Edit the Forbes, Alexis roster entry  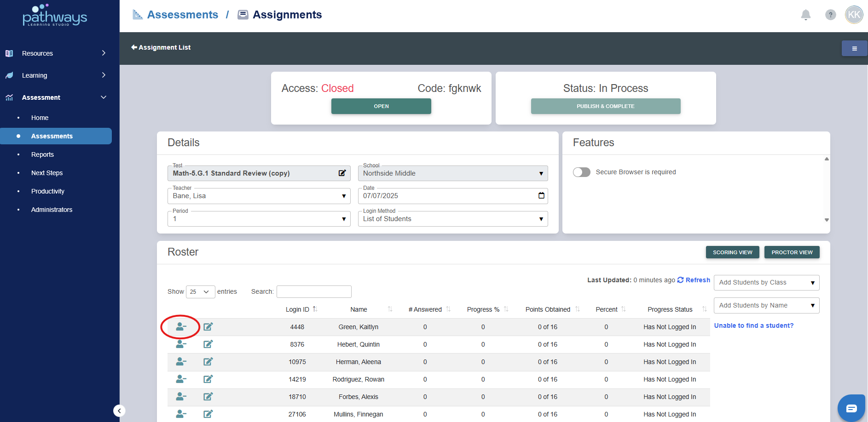click(208, 397)
